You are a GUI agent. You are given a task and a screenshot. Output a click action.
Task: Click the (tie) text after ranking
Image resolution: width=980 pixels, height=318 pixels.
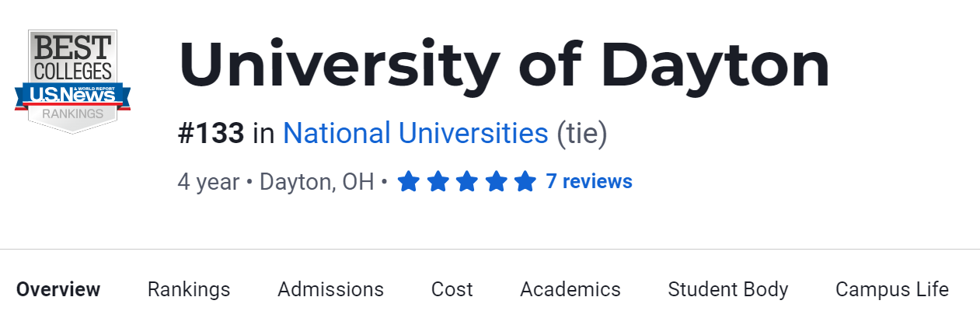pos(582,134)
